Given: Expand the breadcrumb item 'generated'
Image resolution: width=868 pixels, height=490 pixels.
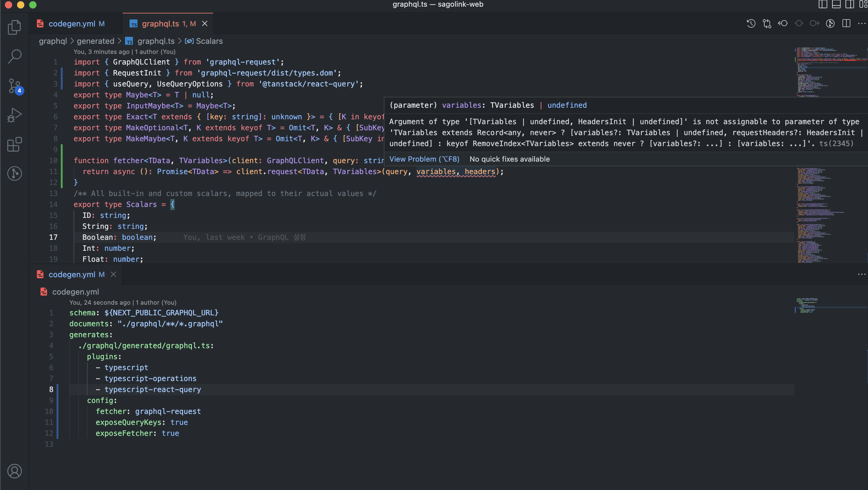Looking at the screenshot, I should [x=95, y=41].
